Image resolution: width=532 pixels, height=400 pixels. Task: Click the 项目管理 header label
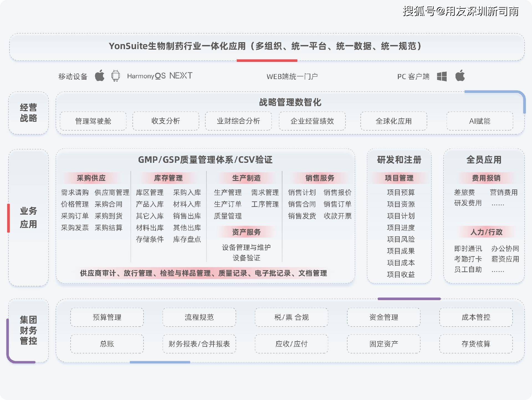coord(399,178)
